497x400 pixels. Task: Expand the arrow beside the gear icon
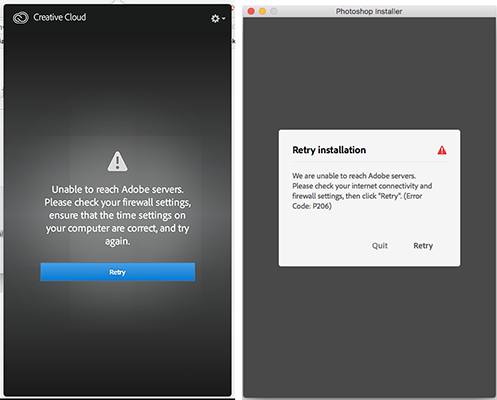(224, 19)
